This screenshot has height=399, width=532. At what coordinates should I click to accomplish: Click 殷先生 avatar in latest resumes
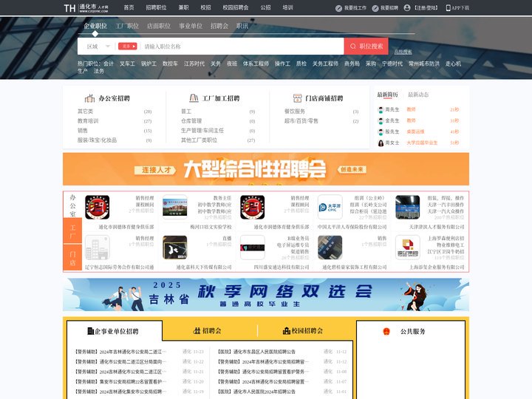(381, 132)
